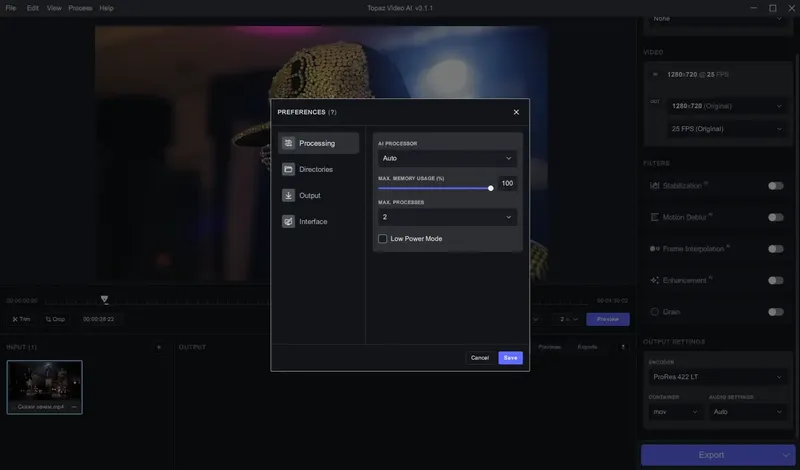Image resolution: width=800 pixels, height=470 pixels.
Task: Expand the ProRes 422 LT encoder dropdown
Action: click(717, 377)
